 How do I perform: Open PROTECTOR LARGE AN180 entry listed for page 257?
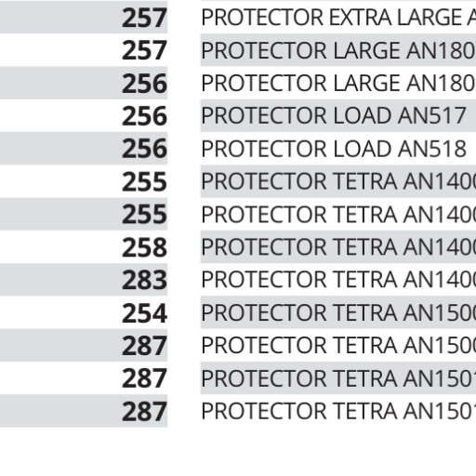338,50
